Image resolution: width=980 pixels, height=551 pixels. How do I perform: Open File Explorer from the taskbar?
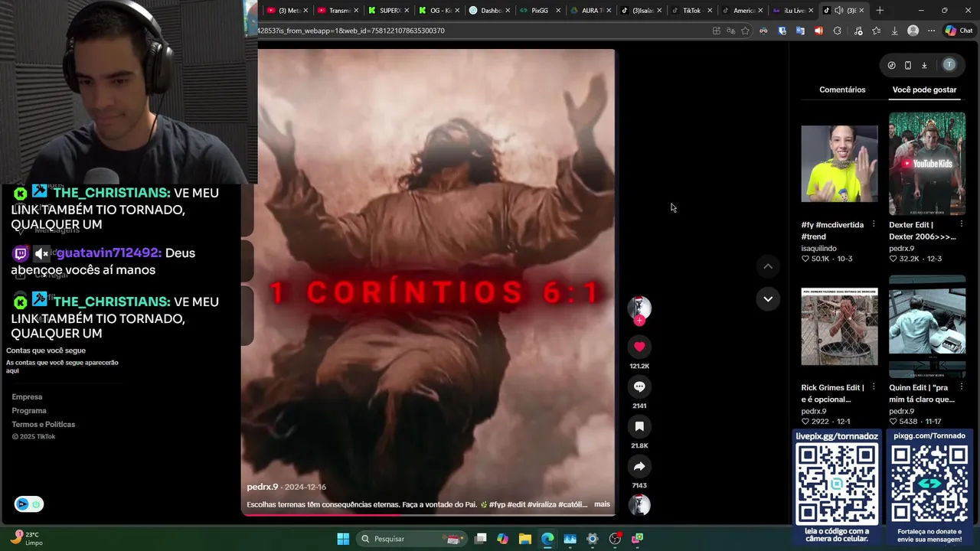click(x=525, y=539)
